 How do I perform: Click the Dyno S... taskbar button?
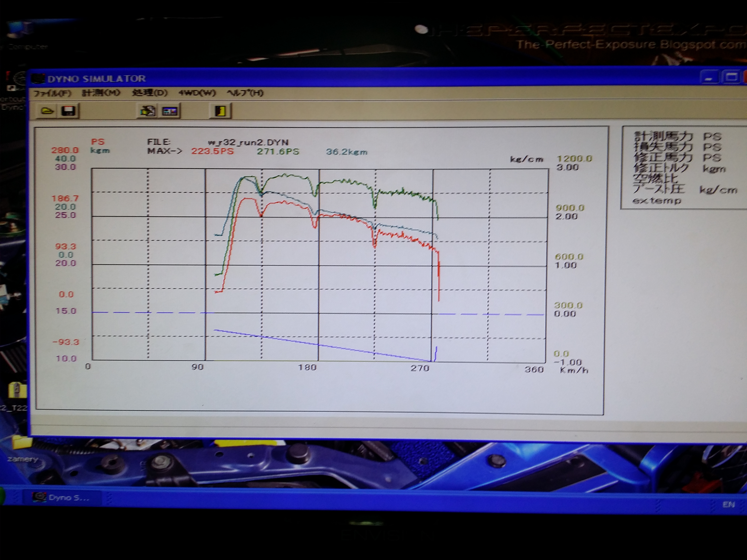(62, 497)
